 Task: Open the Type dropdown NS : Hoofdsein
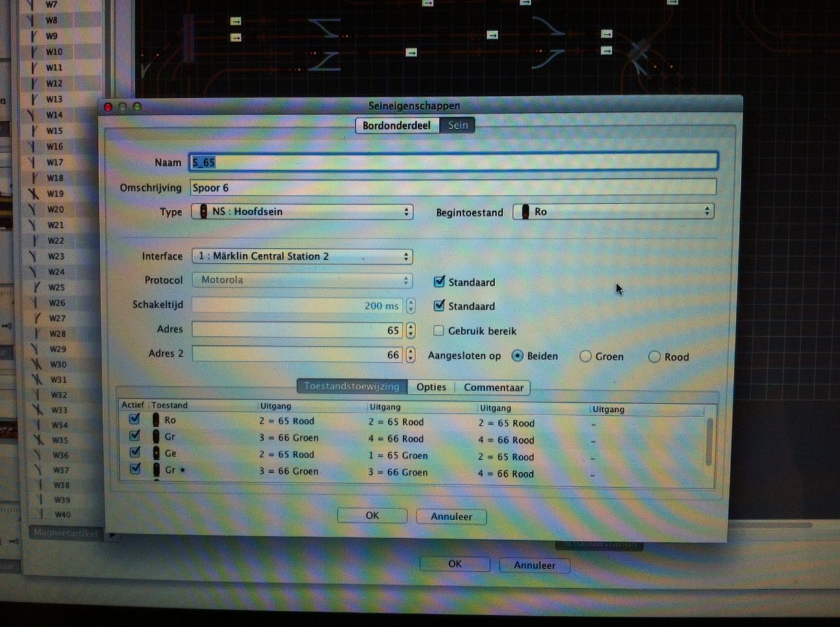click(x=302, y=212)
